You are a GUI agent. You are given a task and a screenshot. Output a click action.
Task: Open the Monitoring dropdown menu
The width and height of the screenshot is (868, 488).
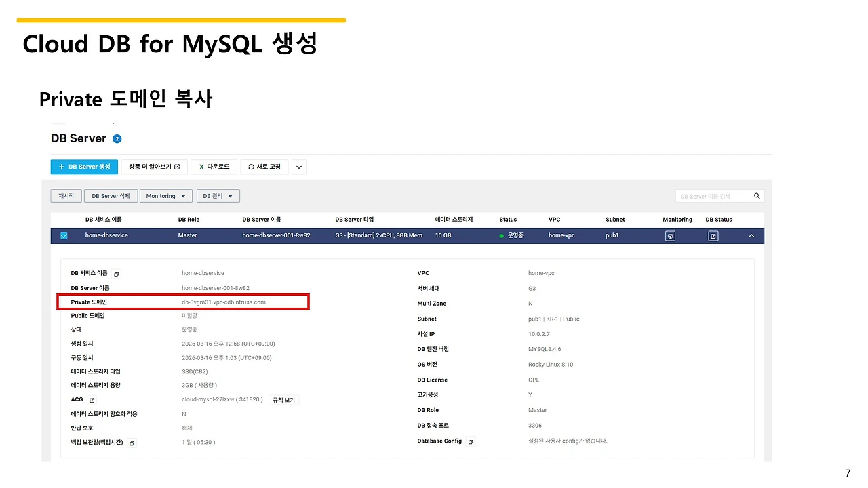pos(165,196)
